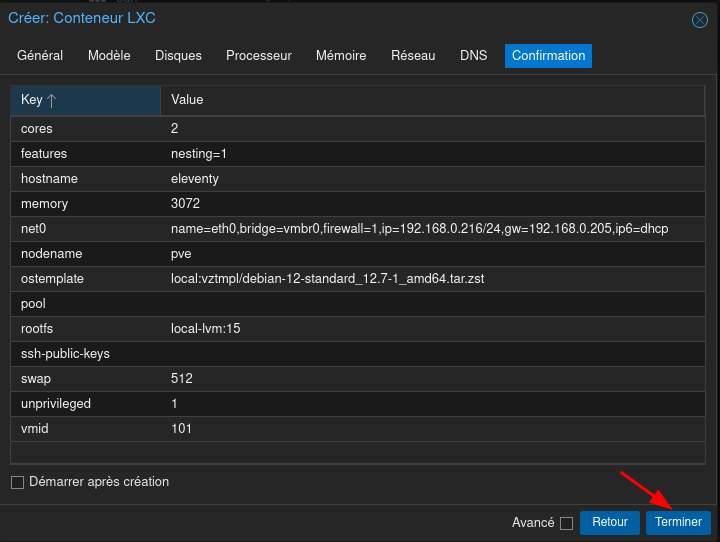Switch to the Réseau tab
The image size is (720, 542).
(413, 56)
